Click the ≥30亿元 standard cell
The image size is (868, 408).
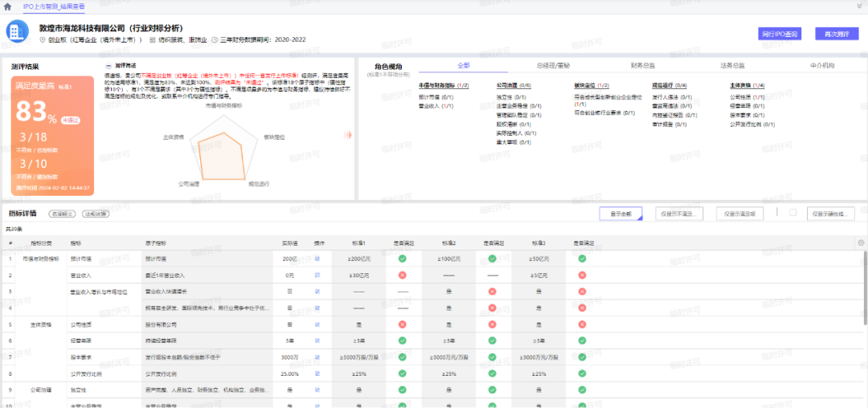(x=358, y=275)
